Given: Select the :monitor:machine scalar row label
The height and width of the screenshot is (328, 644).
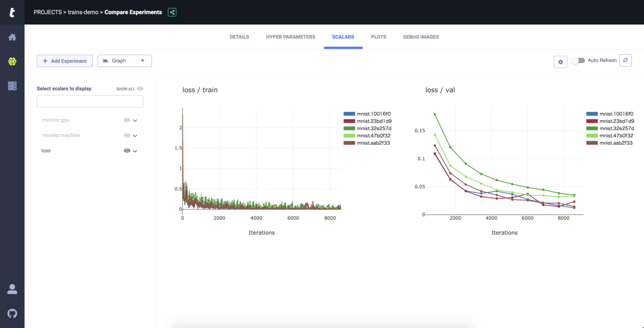Looking at the screenshot, I should click(61, 135).
